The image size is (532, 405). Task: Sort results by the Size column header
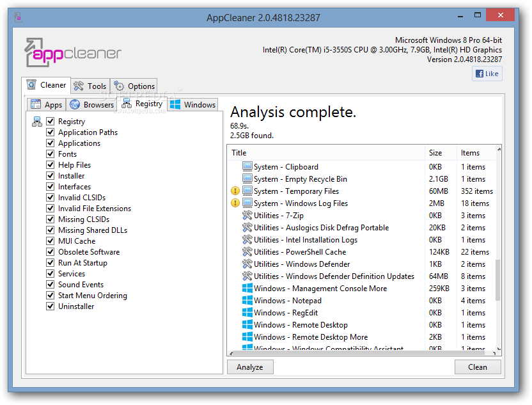[441, 153]
